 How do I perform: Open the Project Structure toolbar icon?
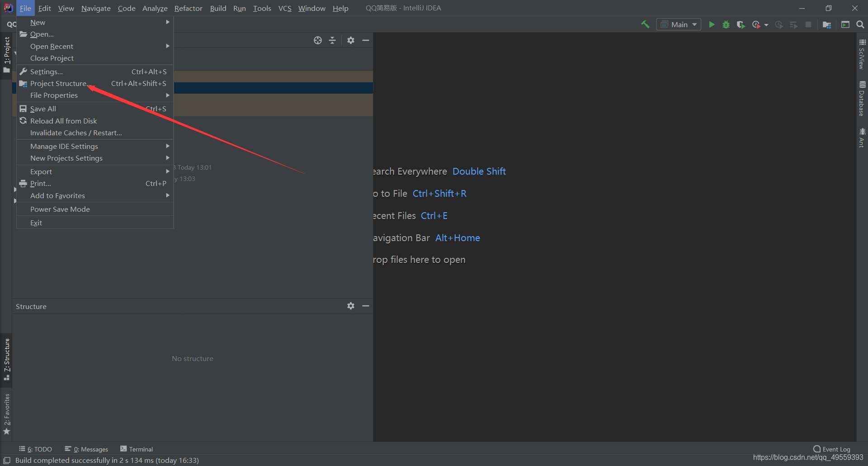(827, 24)
